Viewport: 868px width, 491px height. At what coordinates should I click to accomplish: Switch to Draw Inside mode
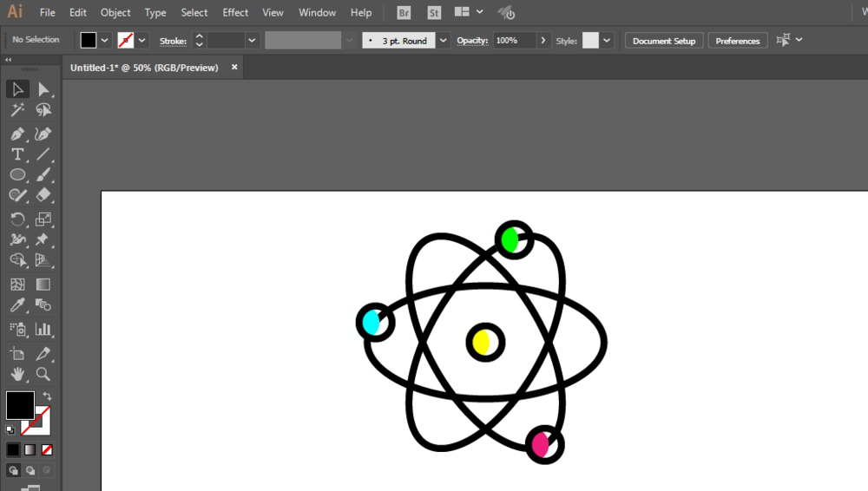(47, 470)
